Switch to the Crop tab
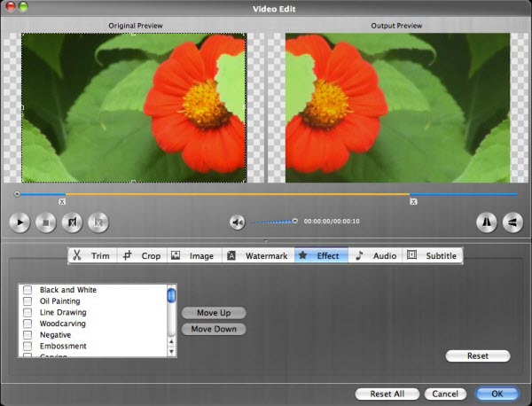This screenshot has width=532, height=406. [142, 255]
